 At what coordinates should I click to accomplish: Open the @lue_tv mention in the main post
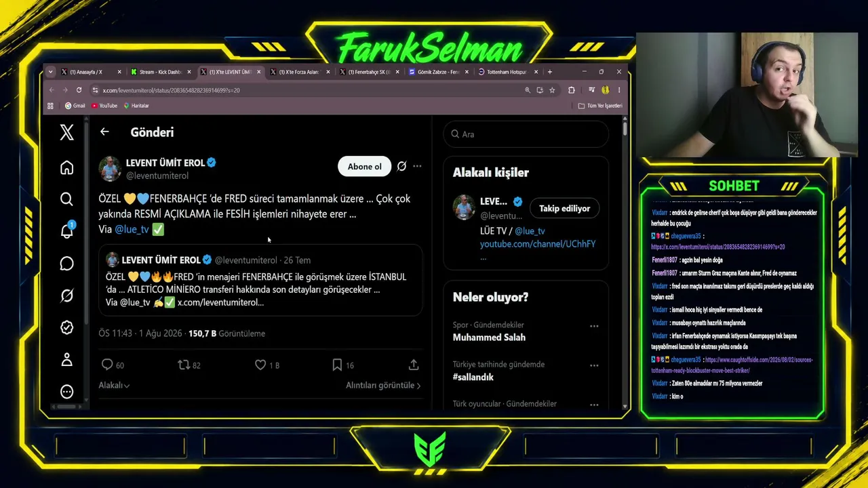click(x=132, y=229)
